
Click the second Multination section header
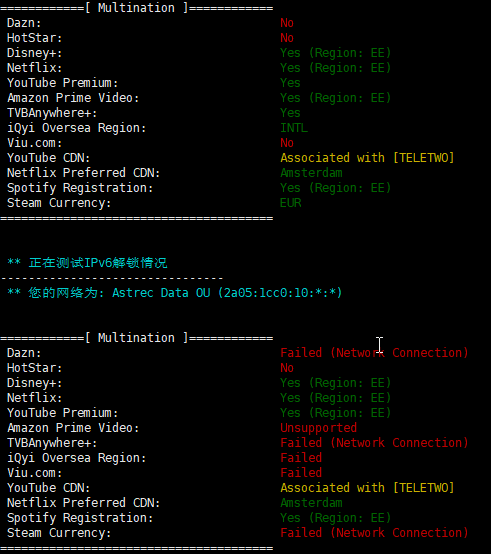click(x=136, y=338)
